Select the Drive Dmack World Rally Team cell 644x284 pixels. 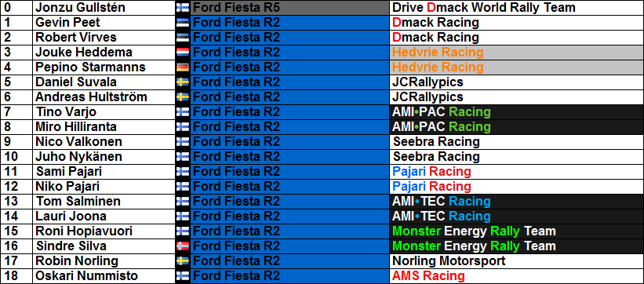click(516, 7)
